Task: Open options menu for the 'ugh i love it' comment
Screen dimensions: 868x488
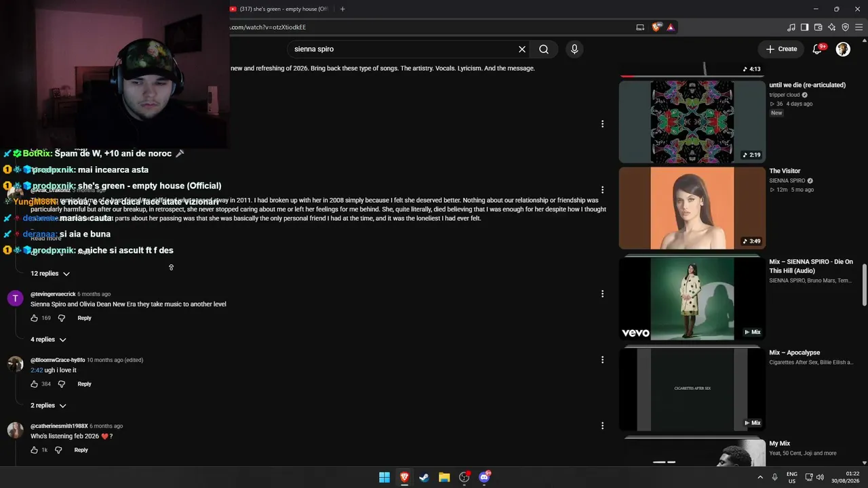Action: (602, 360)
